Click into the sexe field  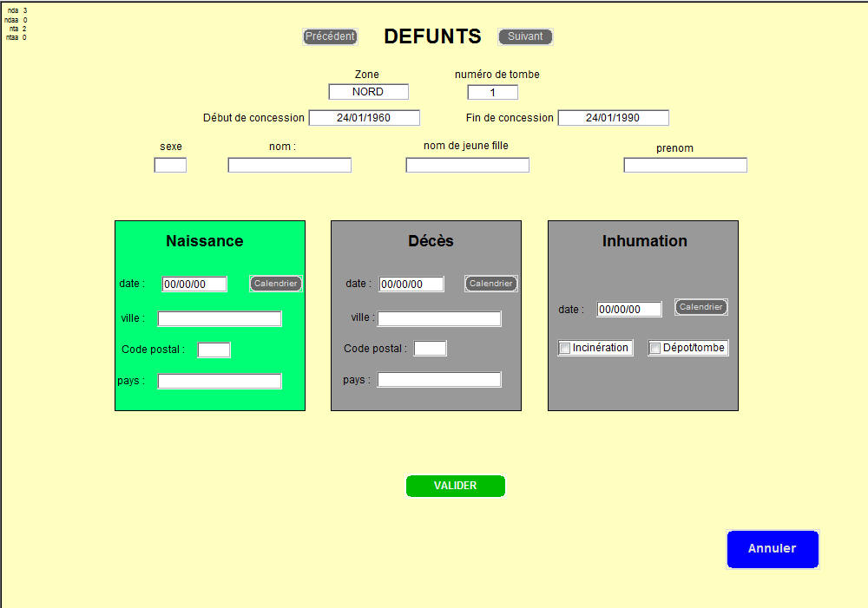click(x=170, y=165)
